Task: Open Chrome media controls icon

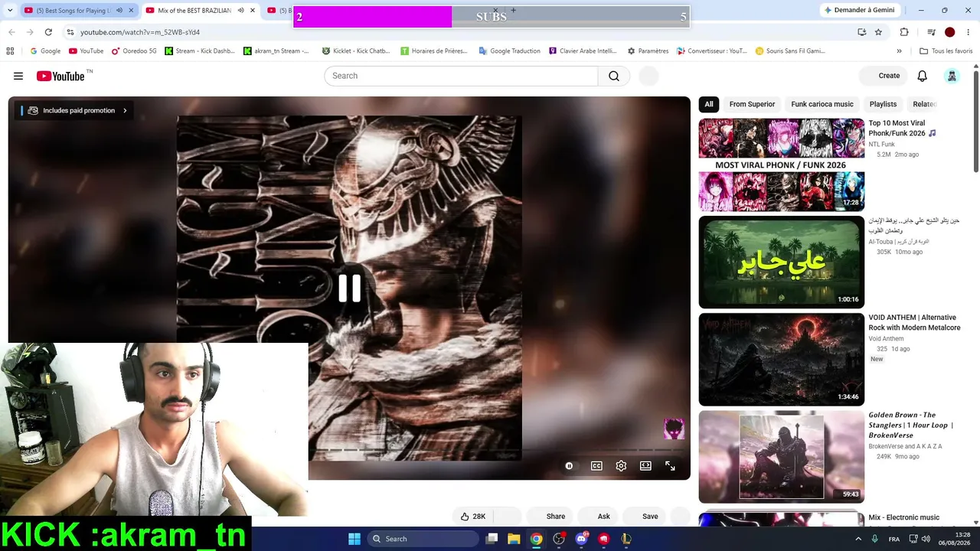Action: point(931,32)
